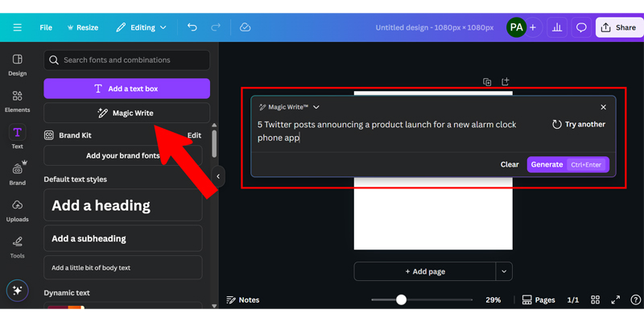Click the panel scroll down arrow

[x=214, y=306]
